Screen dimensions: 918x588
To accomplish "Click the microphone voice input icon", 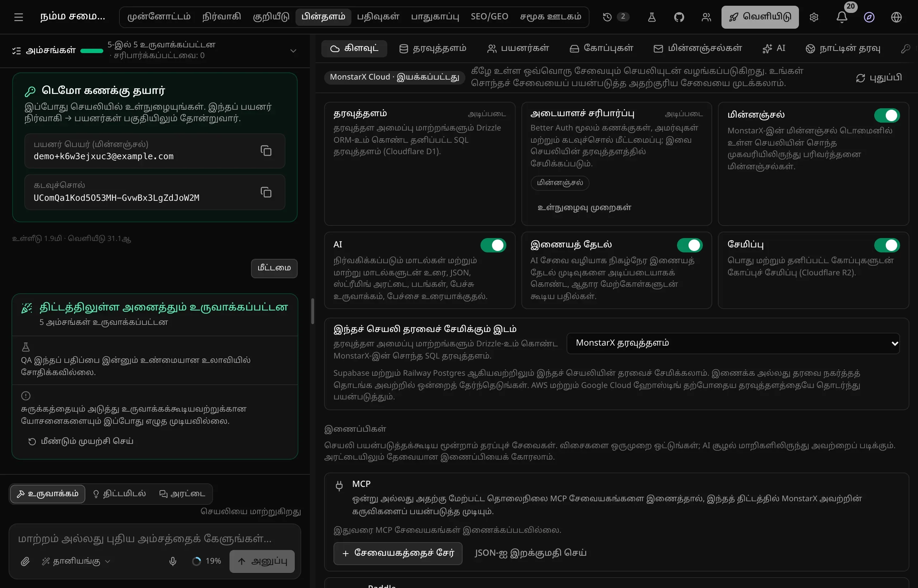I will (172, 561).
